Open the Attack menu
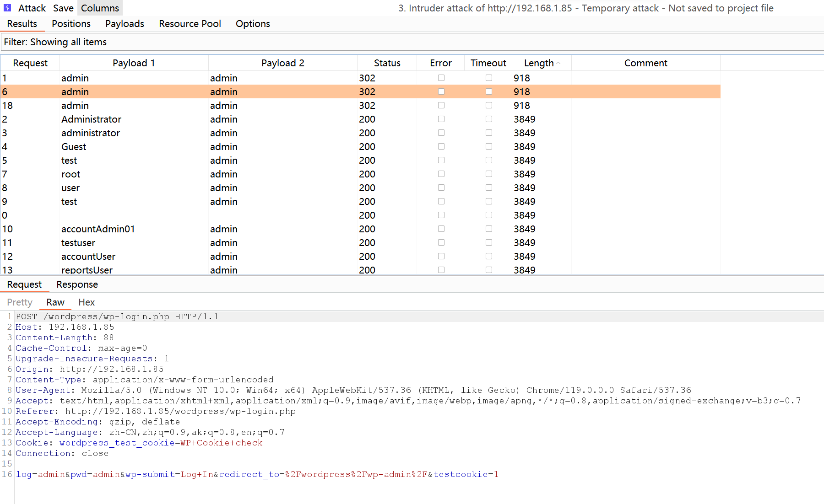824x504 pixels. 32,8
